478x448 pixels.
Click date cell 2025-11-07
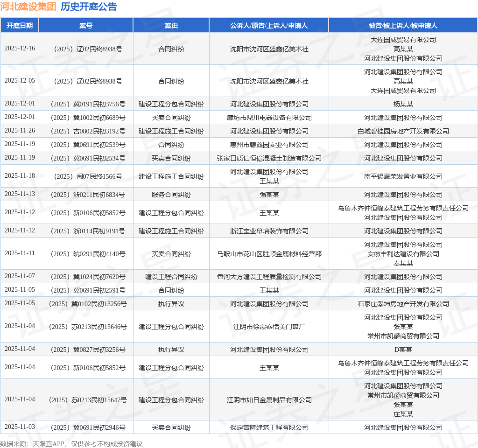point(20,276)
